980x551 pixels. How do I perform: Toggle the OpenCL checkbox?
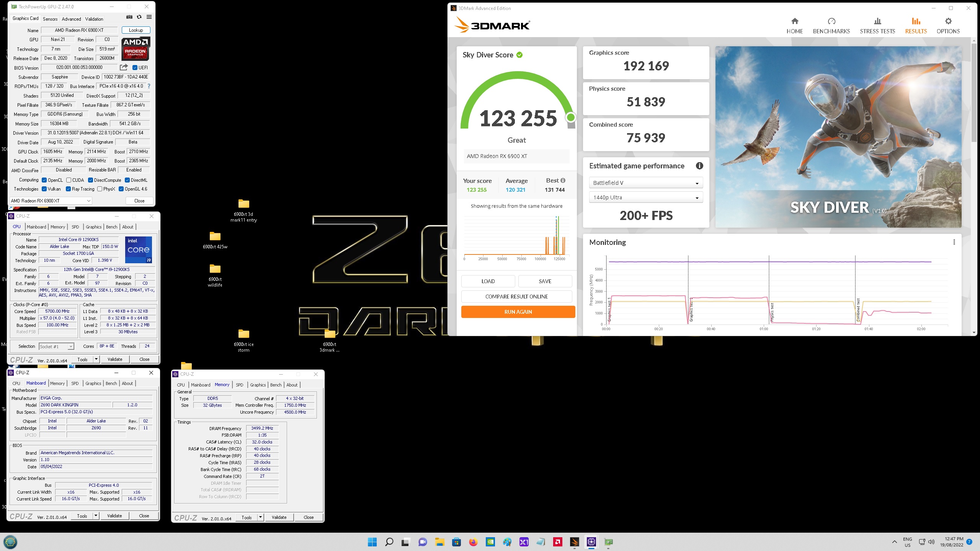tap(44, 180)
